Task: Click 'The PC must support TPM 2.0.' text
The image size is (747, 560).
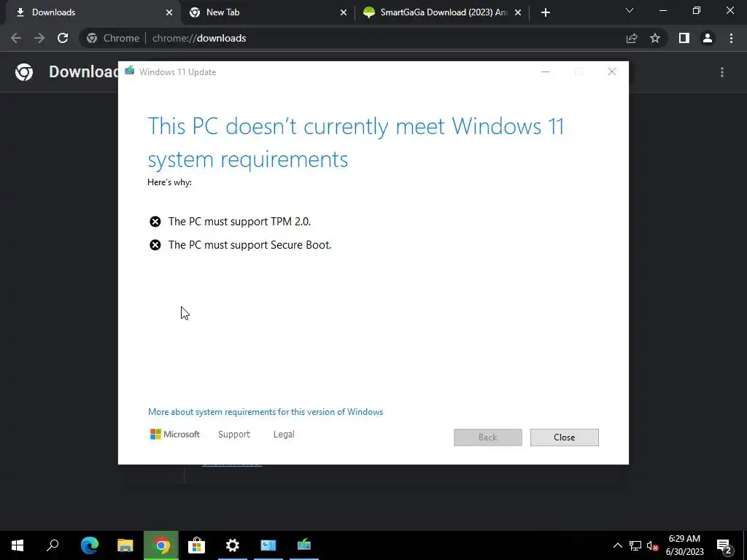Action: [239, 222]
